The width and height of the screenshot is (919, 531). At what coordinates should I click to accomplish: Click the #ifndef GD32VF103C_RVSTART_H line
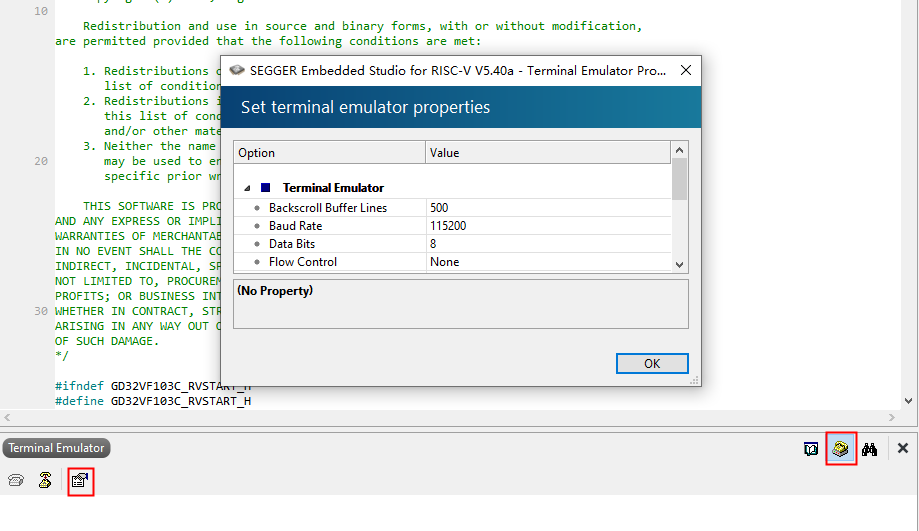point(153,386)
